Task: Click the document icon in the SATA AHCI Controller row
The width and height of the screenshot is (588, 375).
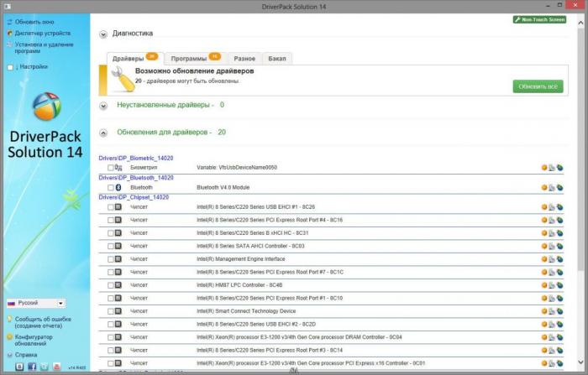Action: (552, 246)
